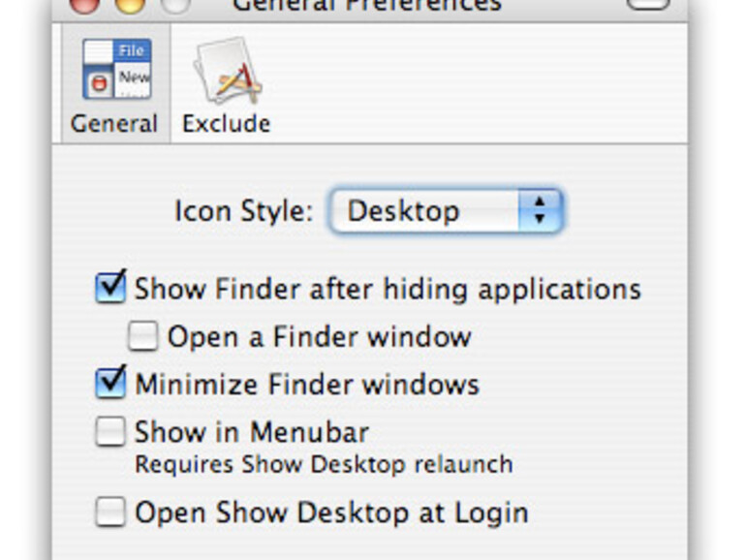Click the Icon Style label text

[x=243, y=211]
